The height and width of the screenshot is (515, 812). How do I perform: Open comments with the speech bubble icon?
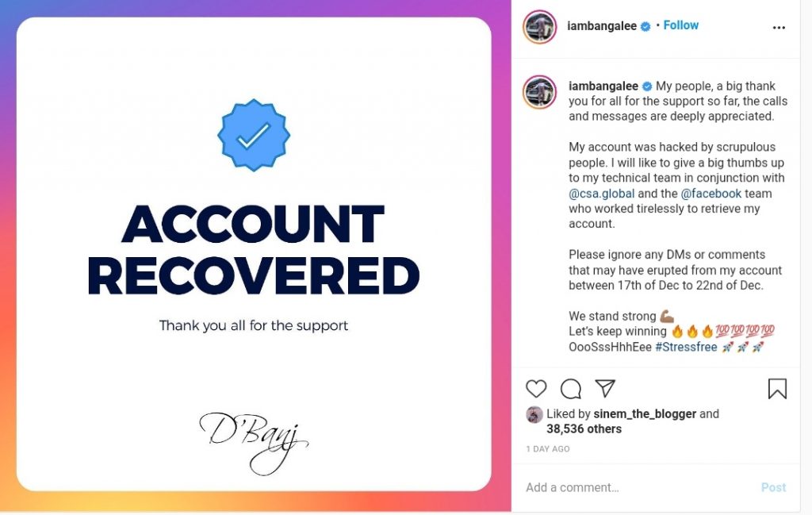[x=571, y=388]
